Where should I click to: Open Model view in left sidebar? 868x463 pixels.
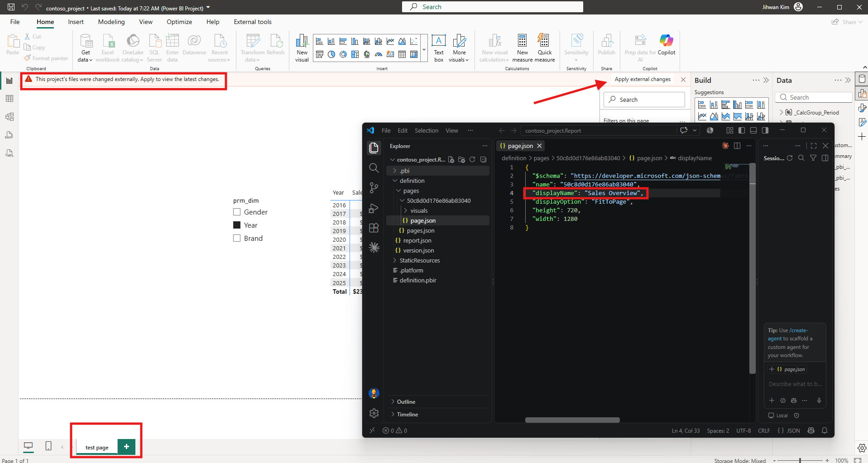click(9, 117)
